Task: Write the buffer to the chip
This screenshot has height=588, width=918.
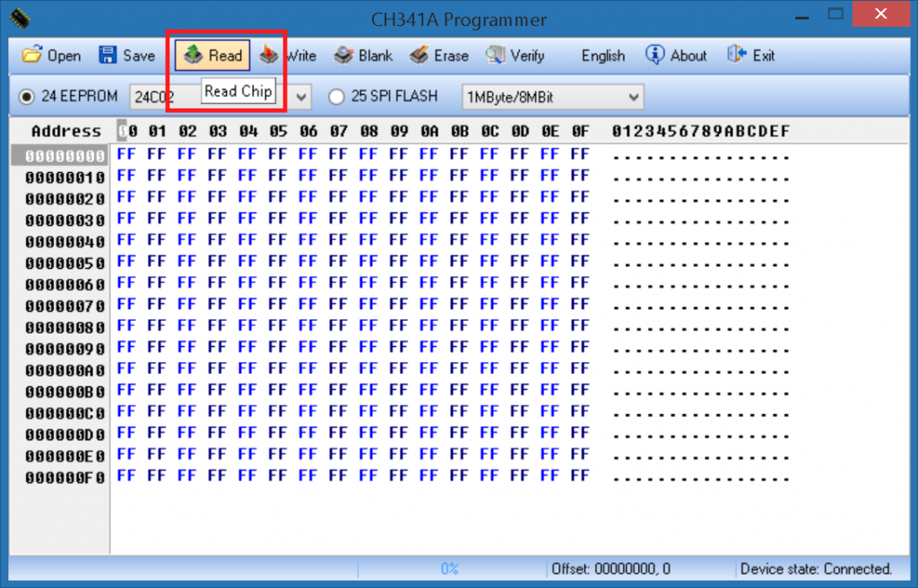Action: (288, 56)
